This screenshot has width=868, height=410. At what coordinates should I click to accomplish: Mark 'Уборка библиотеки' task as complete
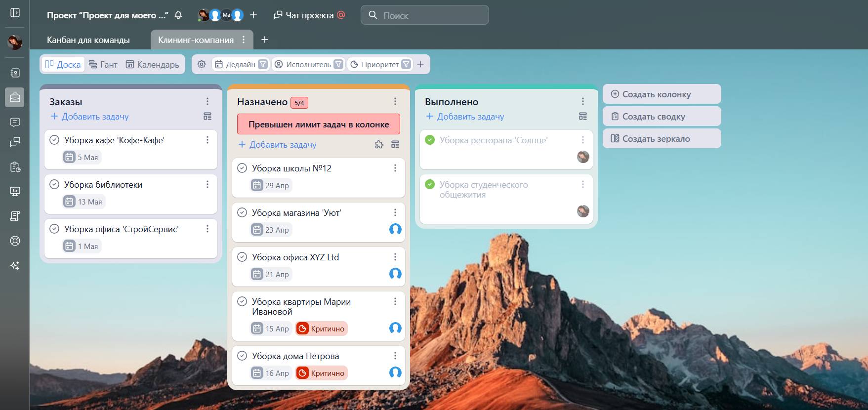[54, 185]
